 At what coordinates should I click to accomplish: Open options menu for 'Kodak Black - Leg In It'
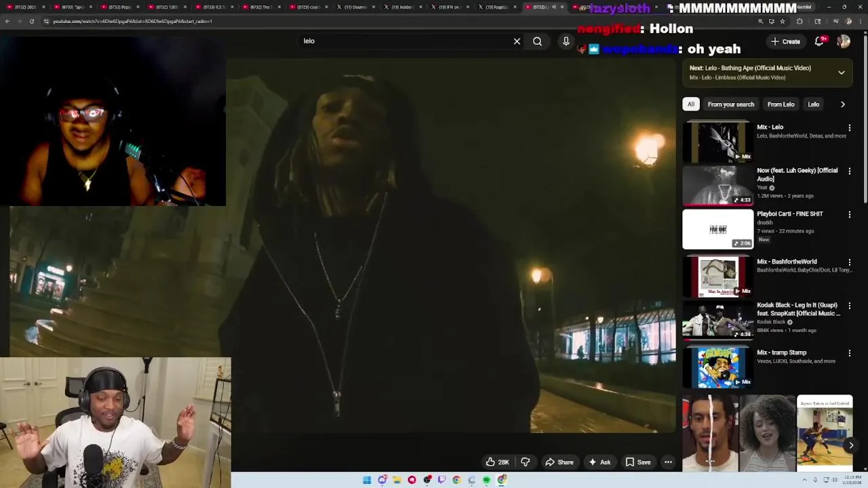coord(849,306)
